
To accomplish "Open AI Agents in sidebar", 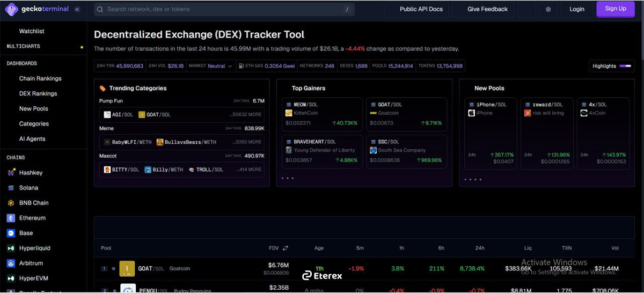I will [32, 138].
